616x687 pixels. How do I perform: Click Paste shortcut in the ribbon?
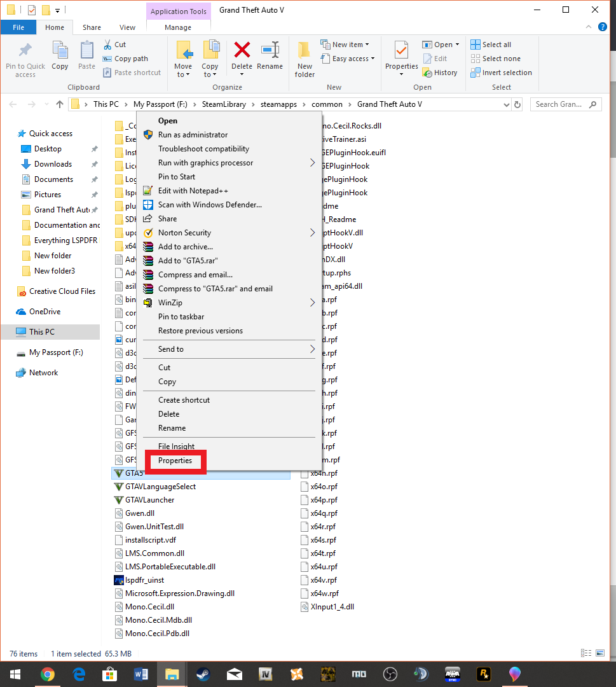(132, 73)
